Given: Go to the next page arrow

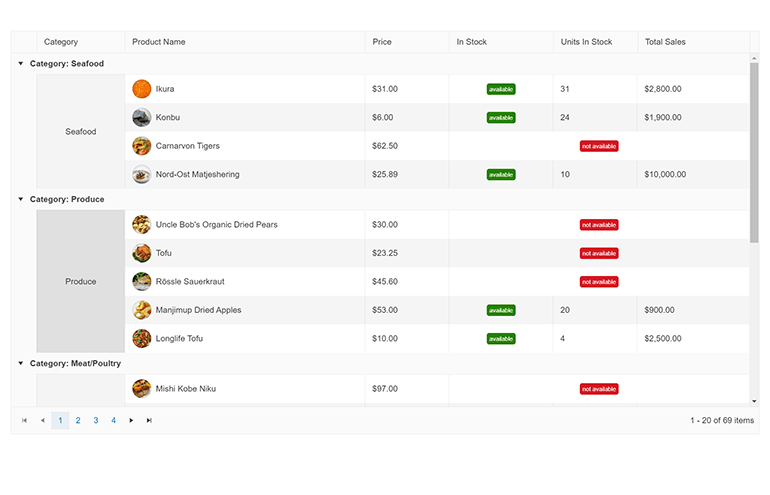Looking at the screenshot, I should pyautogui.click(x=131, y=421).
